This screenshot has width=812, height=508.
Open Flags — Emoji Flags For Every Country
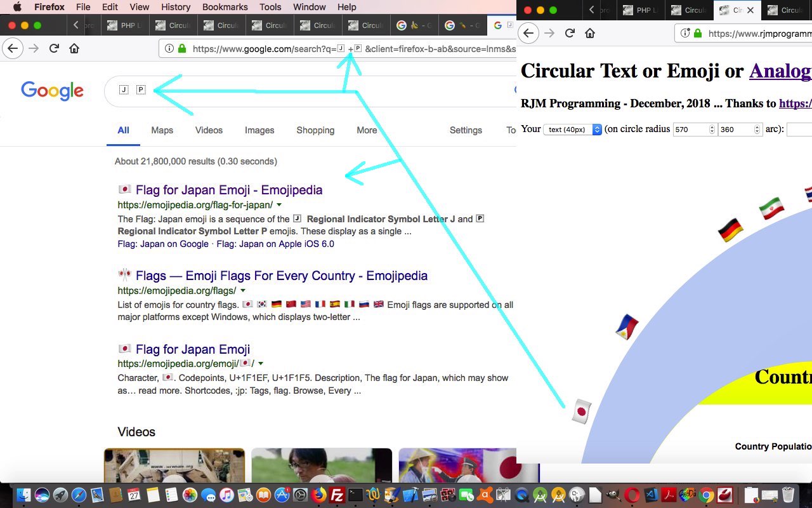[281, 276]
